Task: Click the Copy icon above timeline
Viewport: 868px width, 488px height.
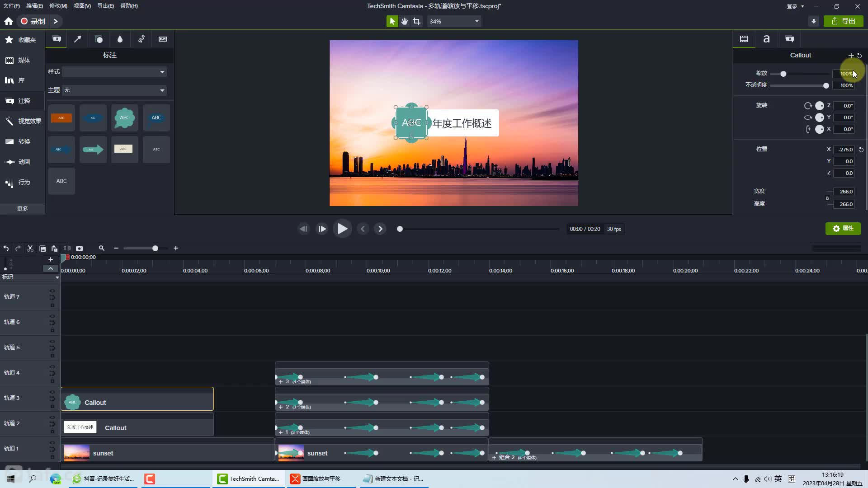Action: click(x=42, y=249)
